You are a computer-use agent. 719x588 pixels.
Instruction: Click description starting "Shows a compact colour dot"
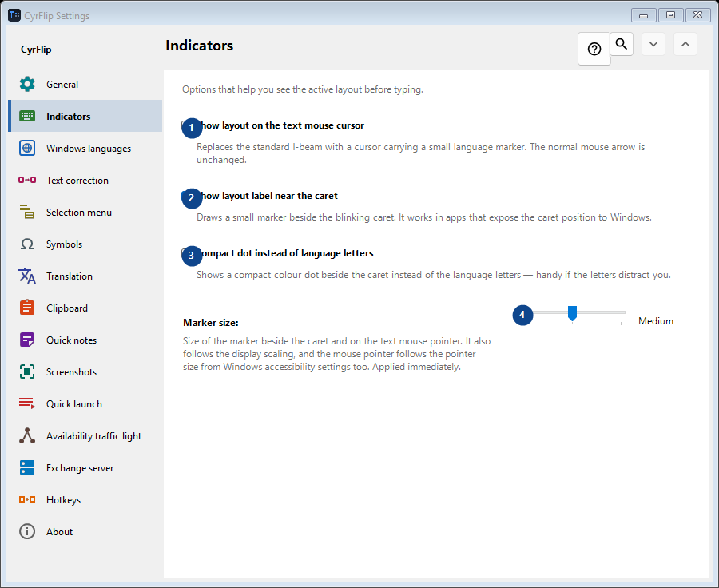(x=434, y=275)
